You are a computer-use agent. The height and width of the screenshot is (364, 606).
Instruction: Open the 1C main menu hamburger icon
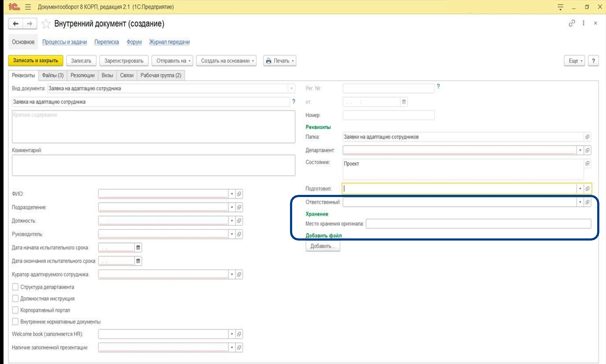(x=28, y=7)
